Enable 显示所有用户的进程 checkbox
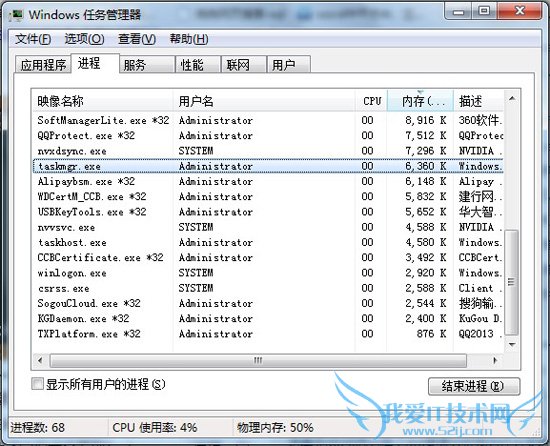 (x=37, y=384)
